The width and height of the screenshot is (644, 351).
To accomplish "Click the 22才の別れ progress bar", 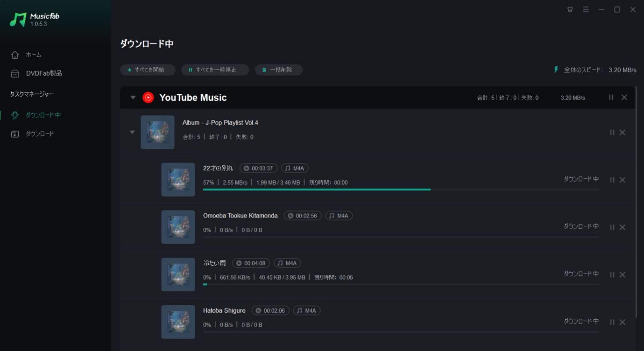I will 401,190.
